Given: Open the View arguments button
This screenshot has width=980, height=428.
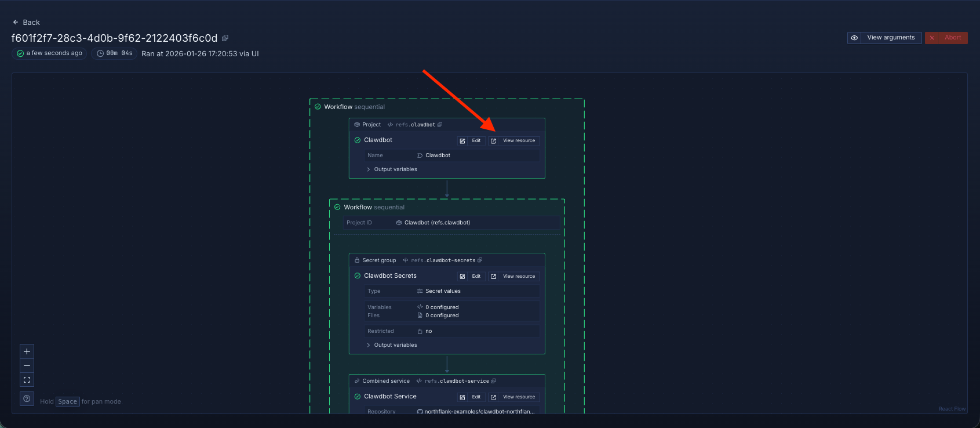Looking at the screenshot, I should pyautogui.click(x=891, y=38).
